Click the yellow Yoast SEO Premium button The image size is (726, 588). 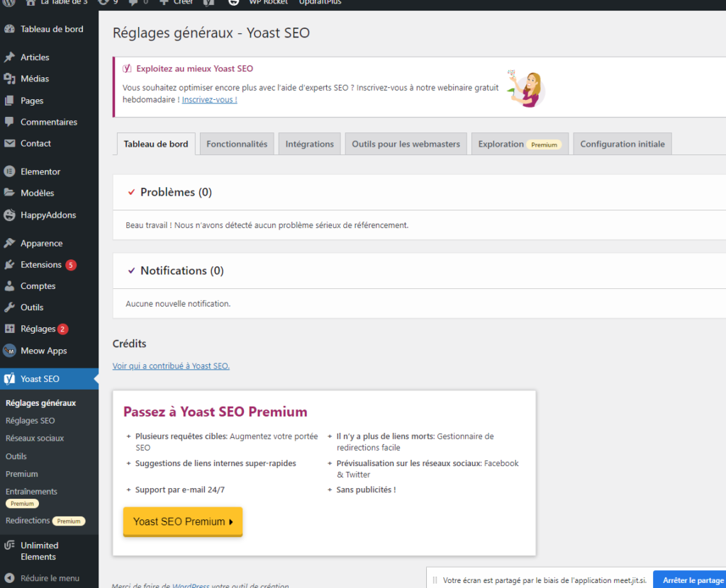coord(183,521)
